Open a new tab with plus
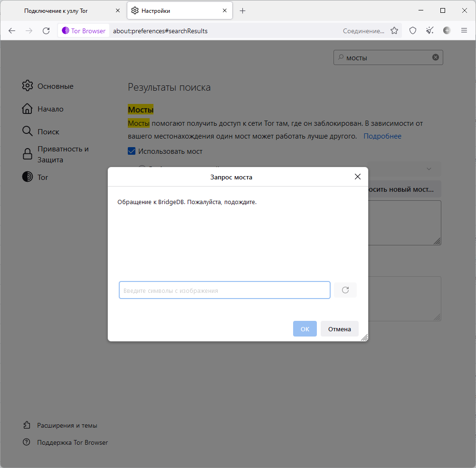The width and height of the screenshot is (476, 468). point(242,11)
